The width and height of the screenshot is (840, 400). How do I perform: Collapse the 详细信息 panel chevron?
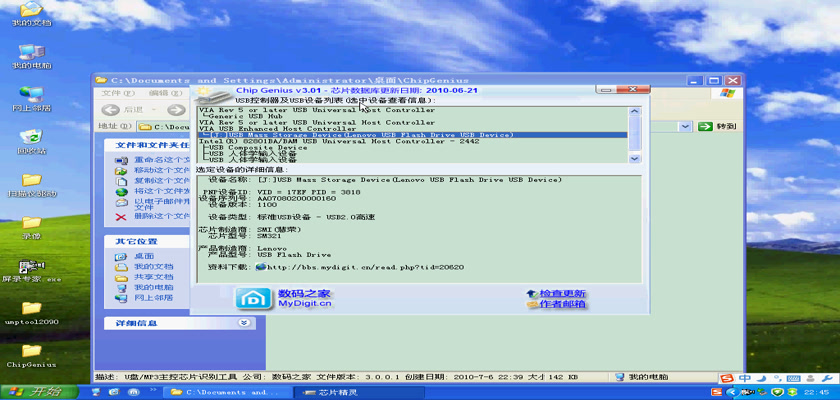point(244,323)
